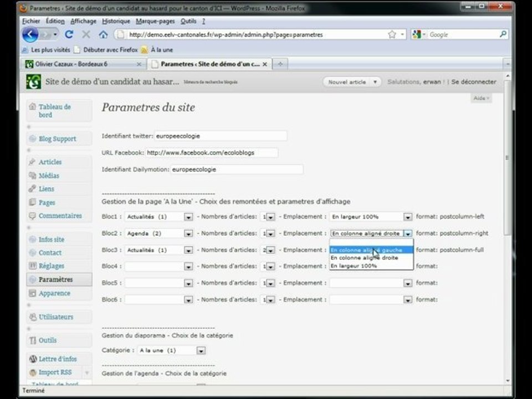Open the history dropdown next to forward arrow
The height and width of the screenshot is (399, 532).
55,34
